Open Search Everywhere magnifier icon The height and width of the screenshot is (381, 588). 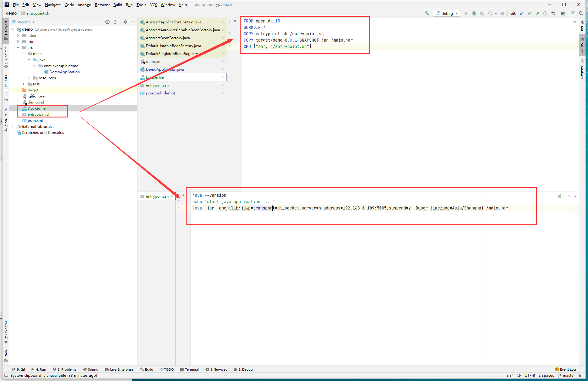581,13
